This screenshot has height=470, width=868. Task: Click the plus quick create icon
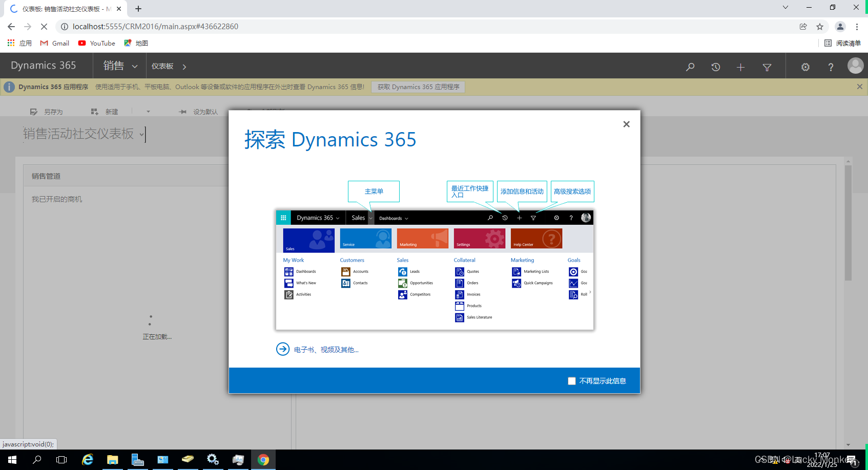tap(740, 67)
